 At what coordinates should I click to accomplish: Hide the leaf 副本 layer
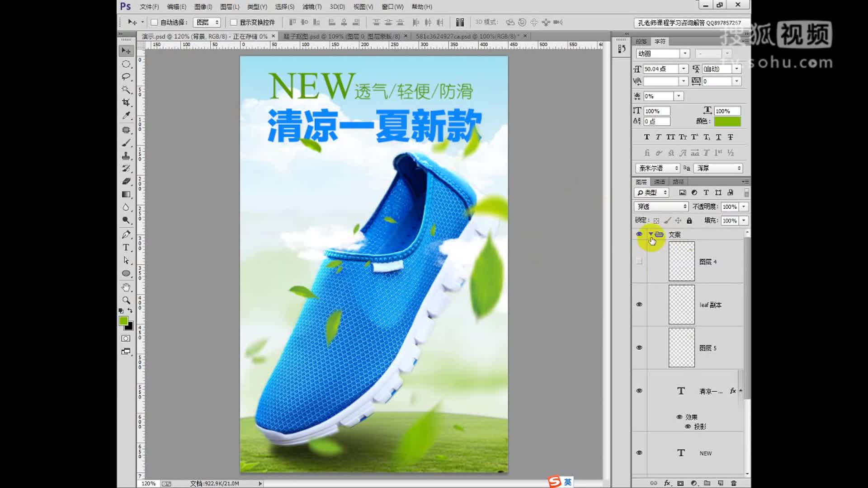[639, 305]
